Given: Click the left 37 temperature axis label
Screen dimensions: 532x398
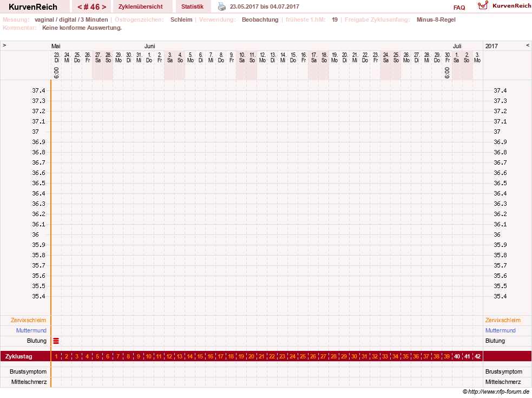Looking at the screenshot, I should pyautogui.click(x=36, y=132).
